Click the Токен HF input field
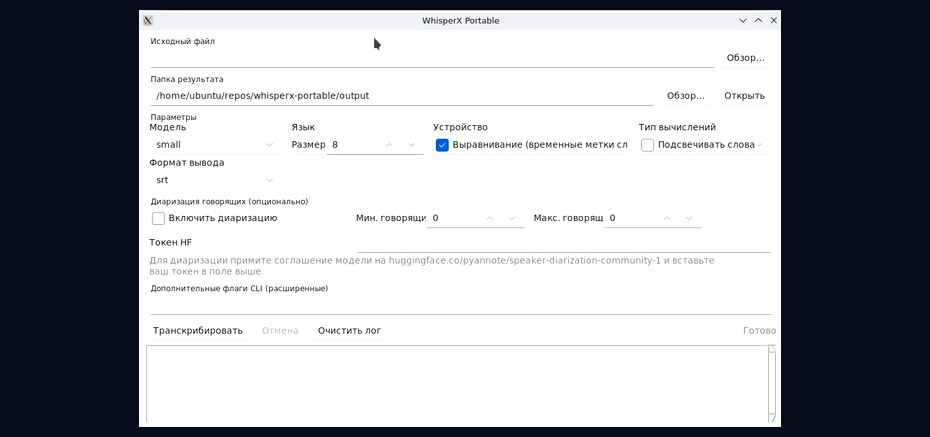The width and height of the screenshot is (930, 437). click(564, 243)
